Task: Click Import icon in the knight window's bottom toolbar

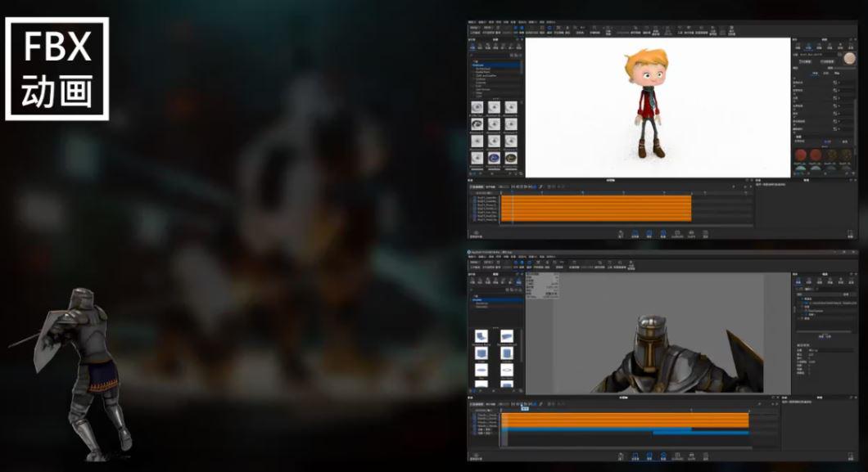Action: click(622, 455)
